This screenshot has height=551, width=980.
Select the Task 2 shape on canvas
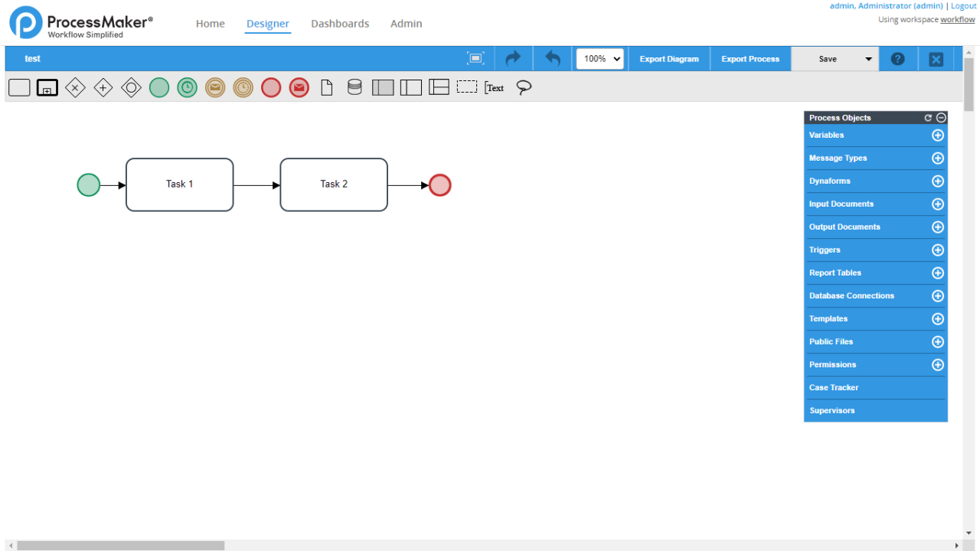[334, 184]
